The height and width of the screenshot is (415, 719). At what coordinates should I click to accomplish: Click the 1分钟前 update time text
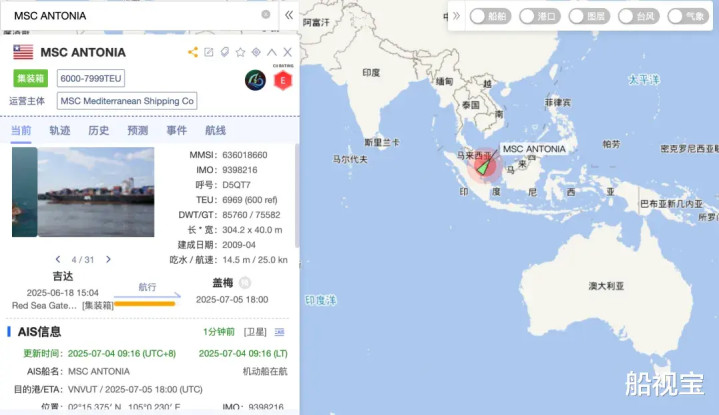click(219, 332)
